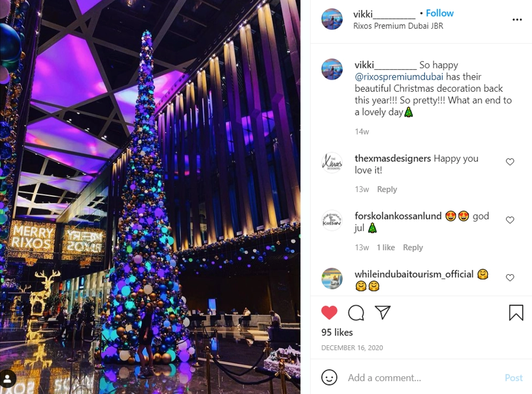Like the forskolankossanlund comment heart
The width and height of the screenshot is (532, 394).
[510, 220]
